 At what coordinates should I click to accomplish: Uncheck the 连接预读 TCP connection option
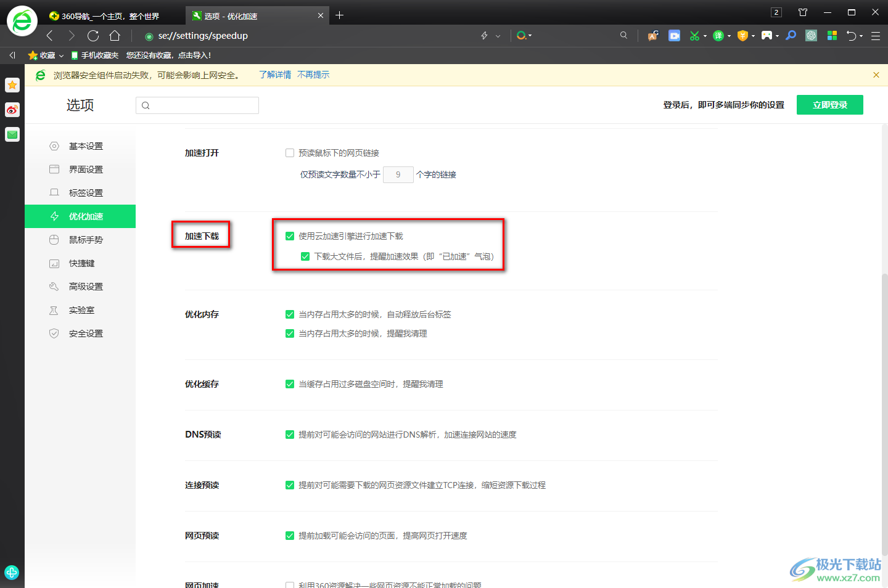point(290,485)
